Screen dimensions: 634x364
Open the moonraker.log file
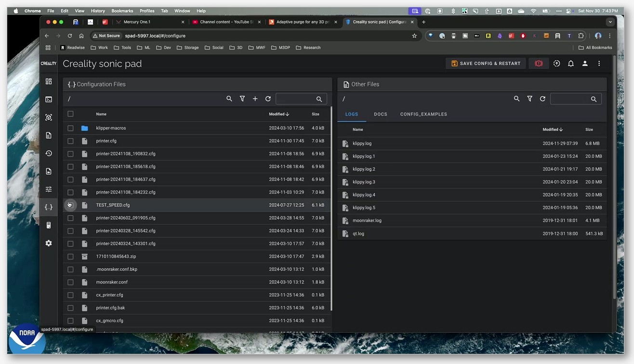[367, 221]
